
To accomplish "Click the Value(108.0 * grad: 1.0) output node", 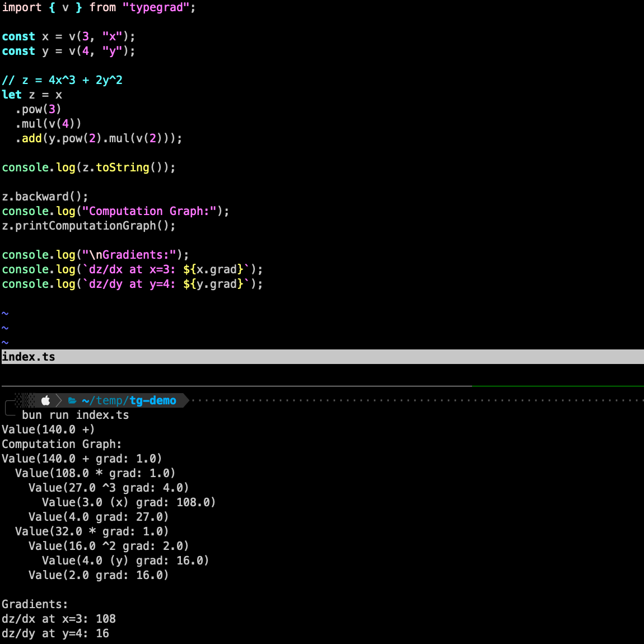I will 95,473.
